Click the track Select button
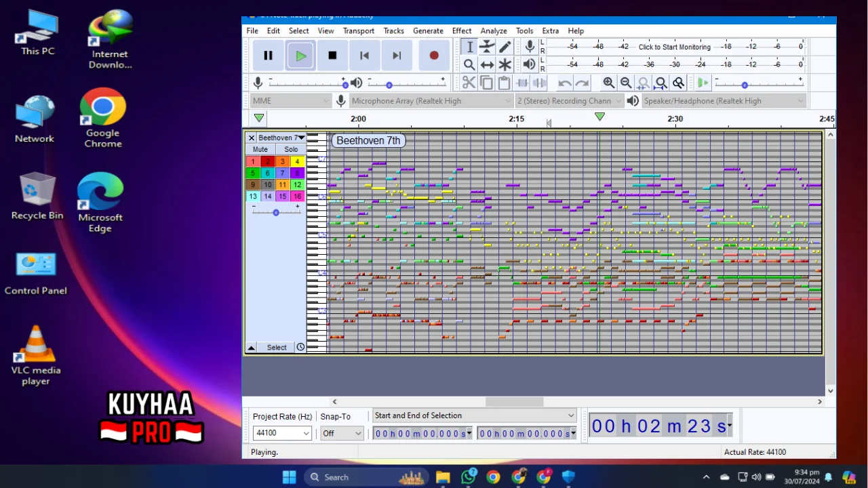Screen dimensions: 868x488 coord(277,347)
